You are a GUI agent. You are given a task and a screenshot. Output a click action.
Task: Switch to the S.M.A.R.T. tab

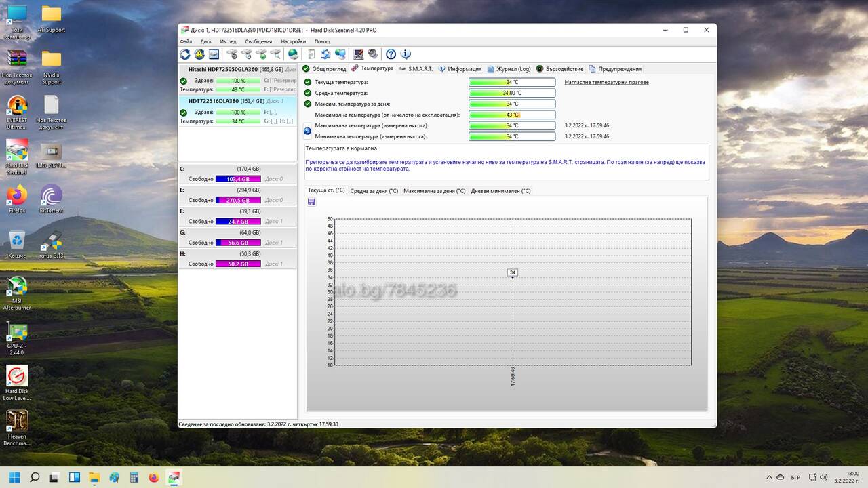(416, 68)
